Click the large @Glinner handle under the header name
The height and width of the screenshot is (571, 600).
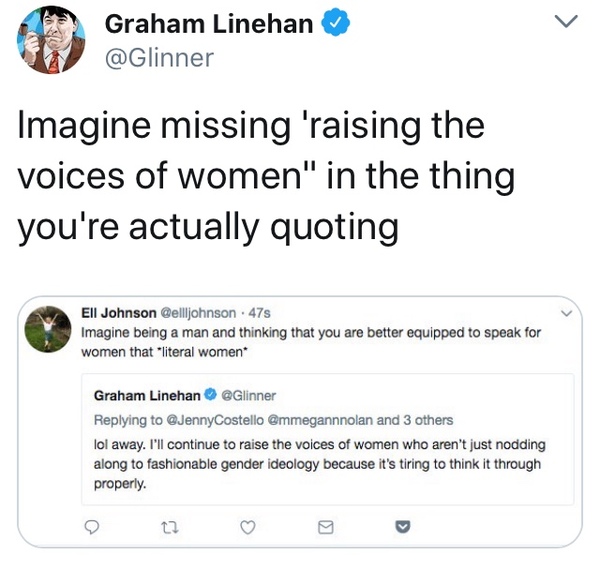click(159, 58)
